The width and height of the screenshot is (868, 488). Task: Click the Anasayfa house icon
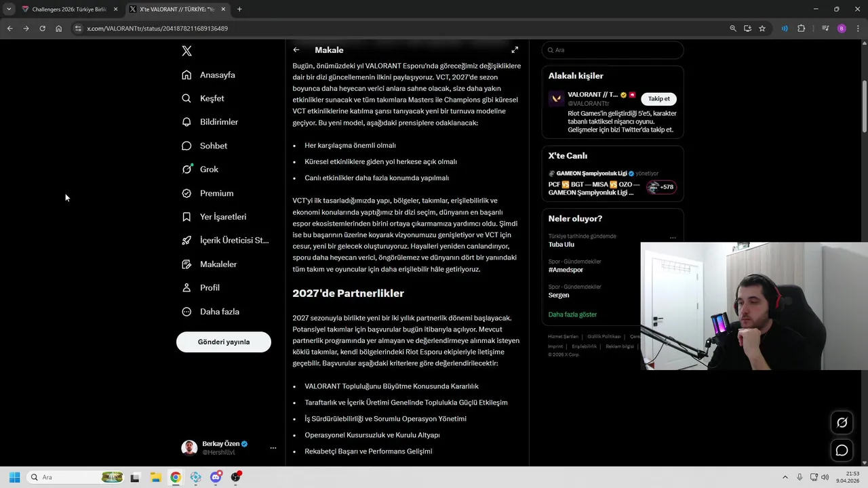click(x=186, y=75)
